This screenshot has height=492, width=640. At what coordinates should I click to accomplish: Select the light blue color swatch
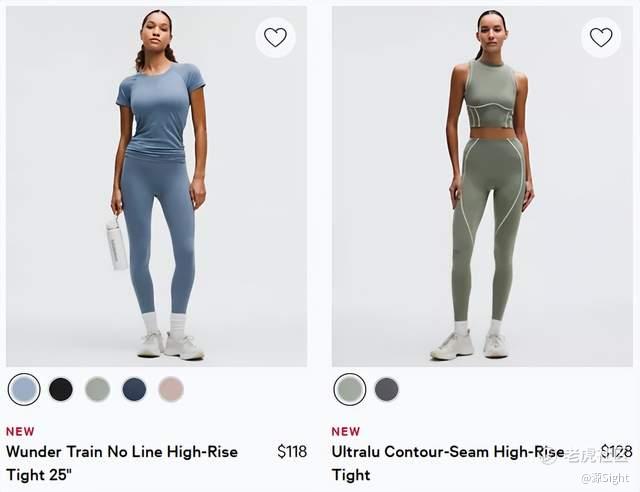(x=24, y=389)
